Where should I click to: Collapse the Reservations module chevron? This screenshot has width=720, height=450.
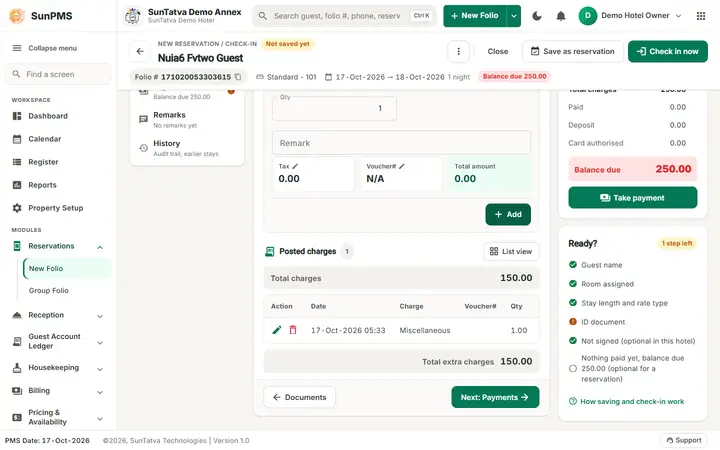(x=100, y=247)
